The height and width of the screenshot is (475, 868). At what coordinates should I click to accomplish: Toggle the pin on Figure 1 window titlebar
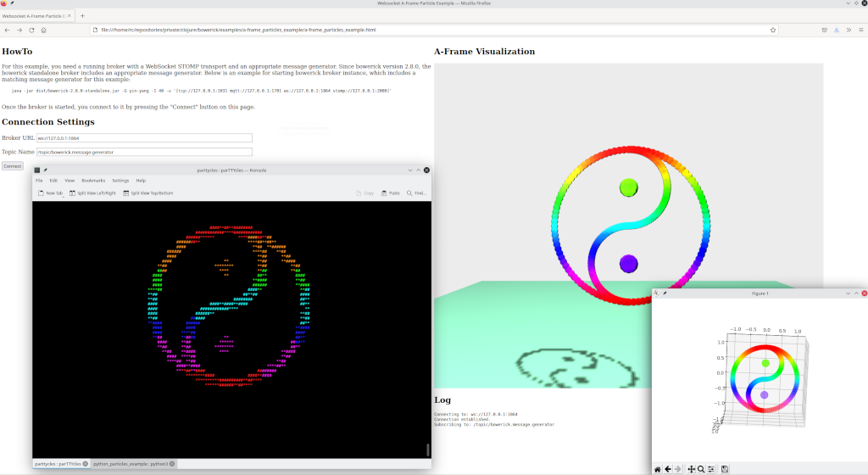click(664, 293)
